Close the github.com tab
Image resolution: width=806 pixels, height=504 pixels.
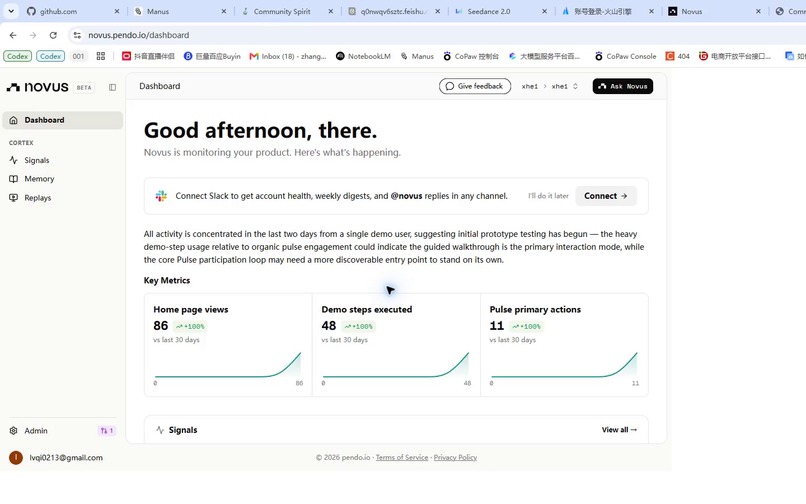pyautogui.click(x=117, y=11)
